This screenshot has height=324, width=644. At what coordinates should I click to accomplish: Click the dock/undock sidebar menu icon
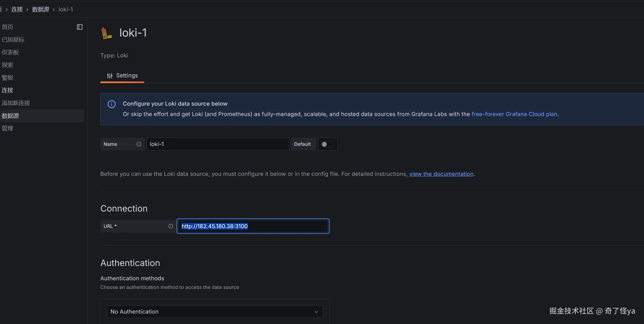point(79,27)
